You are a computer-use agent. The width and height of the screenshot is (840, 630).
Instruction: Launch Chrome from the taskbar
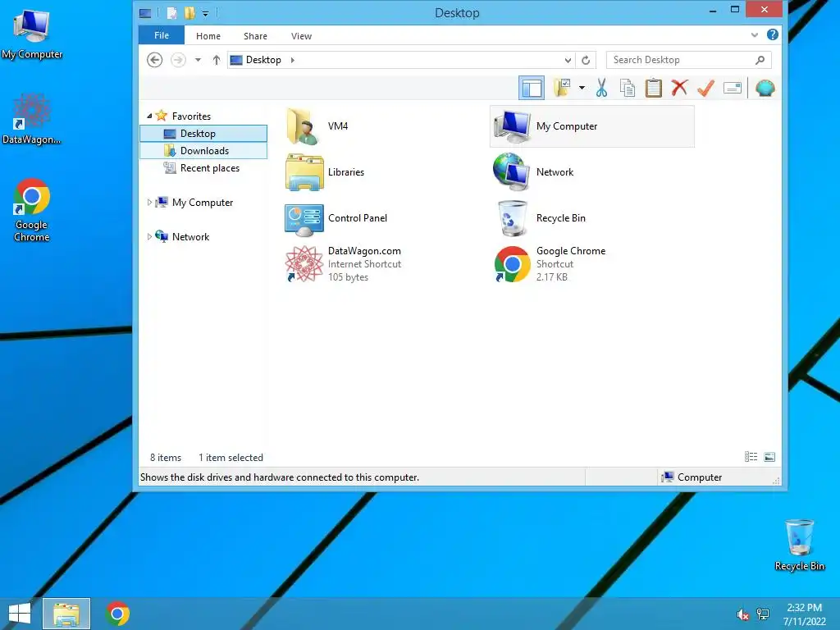click(x=117, y=614)
